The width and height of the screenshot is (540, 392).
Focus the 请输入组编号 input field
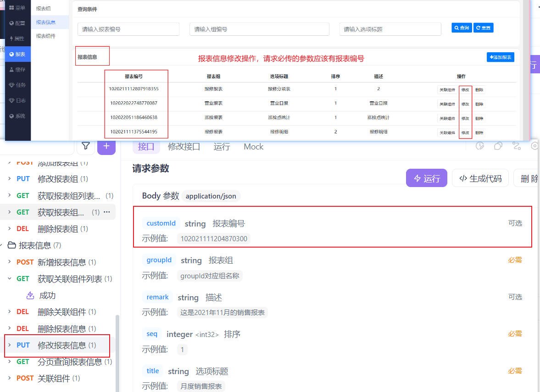pyautogui.click(x=259, y=29)
